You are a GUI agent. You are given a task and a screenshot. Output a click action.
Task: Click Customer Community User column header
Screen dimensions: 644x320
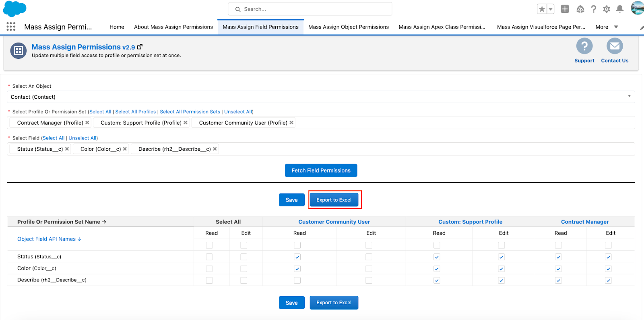click(x=334, y=222)
